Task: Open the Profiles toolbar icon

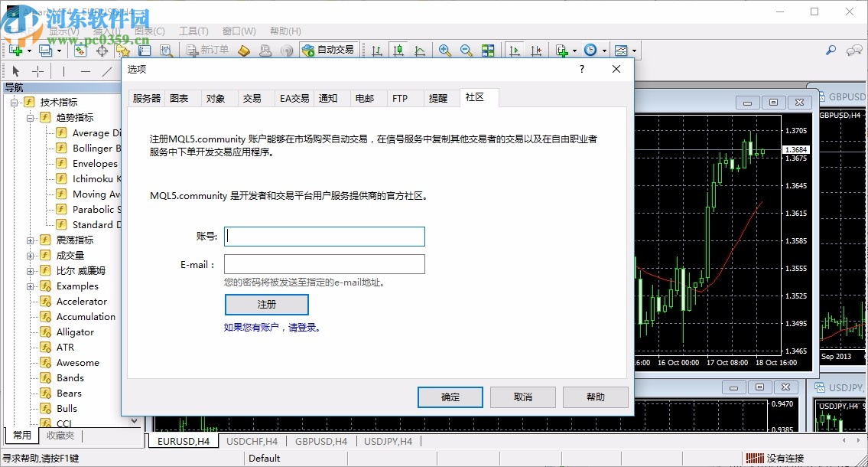Action: (x=45, y=51)
